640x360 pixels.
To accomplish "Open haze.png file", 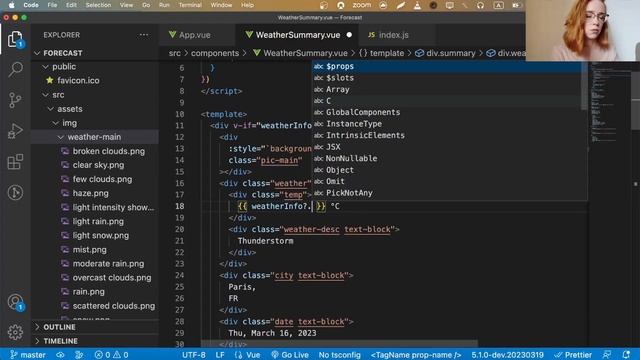I will [x=95, y=193].
